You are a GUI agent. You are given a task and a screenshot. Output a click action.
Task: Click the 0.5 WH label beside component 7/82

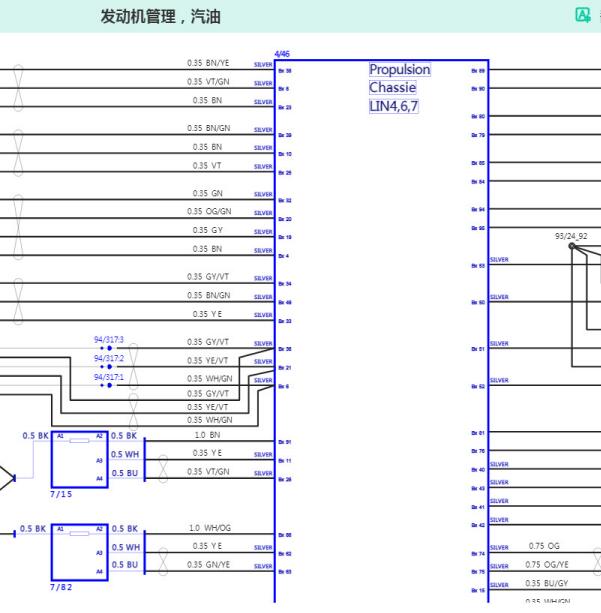point(126,548)
